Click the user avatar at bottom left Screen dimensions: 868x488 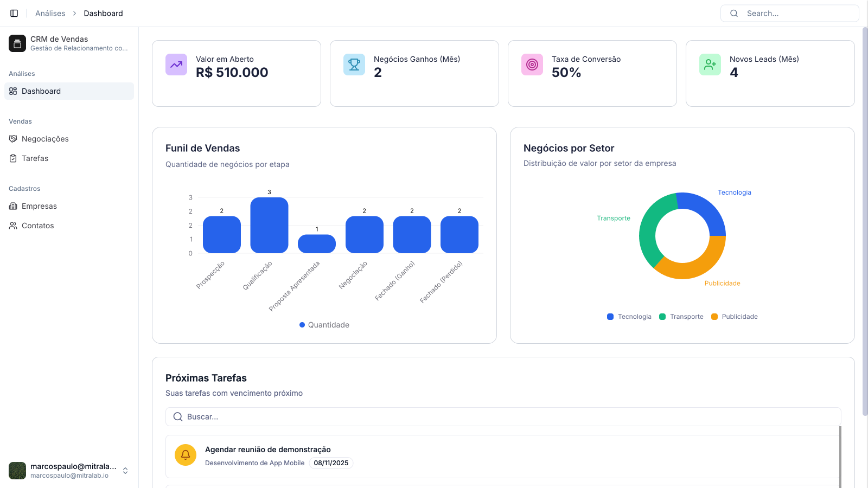click(x=17, y=471)
